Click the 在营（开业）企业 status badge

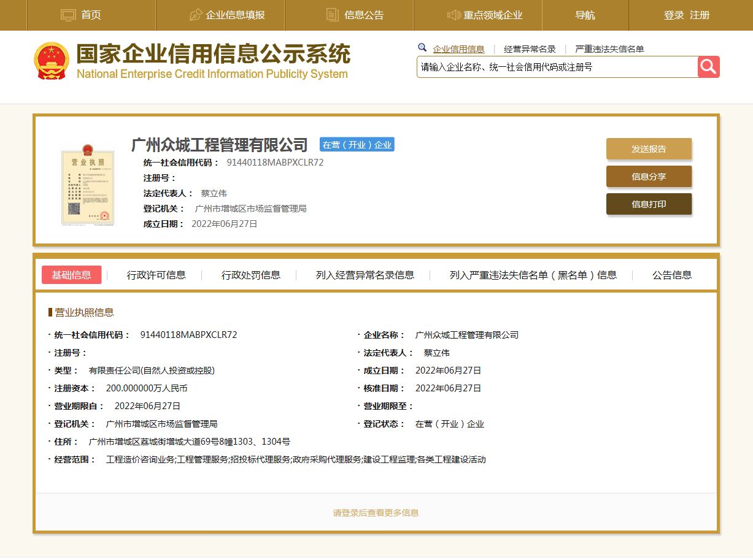[x=357, y=145]
